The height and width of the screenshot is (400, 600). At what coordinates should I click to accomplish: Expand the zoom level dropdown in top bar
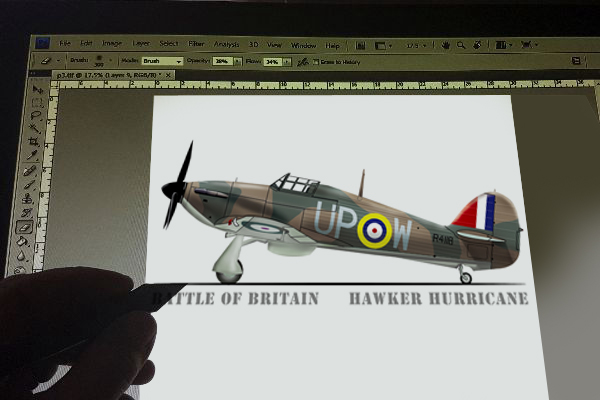pos(416,45)
